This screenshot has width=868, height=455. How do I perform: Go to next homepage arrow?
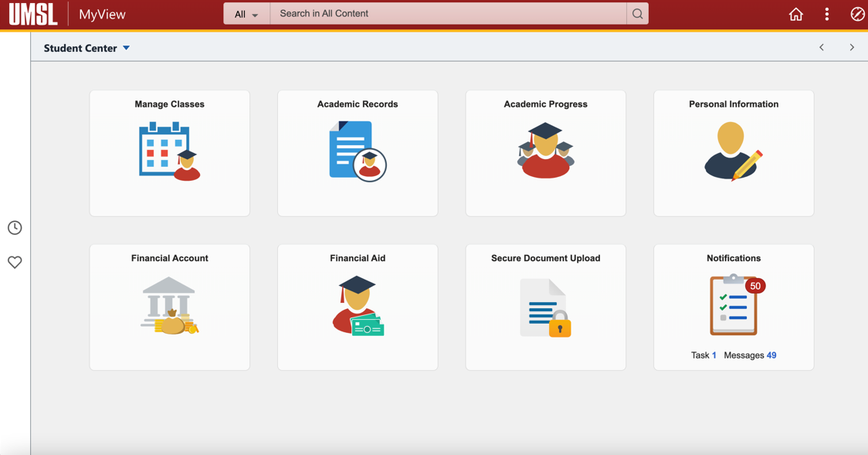coord(852,48)
